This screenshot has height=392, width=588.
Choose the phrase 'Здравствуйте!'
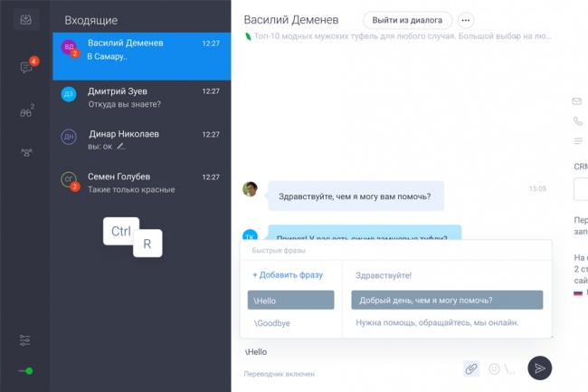[x=384, y=275]
